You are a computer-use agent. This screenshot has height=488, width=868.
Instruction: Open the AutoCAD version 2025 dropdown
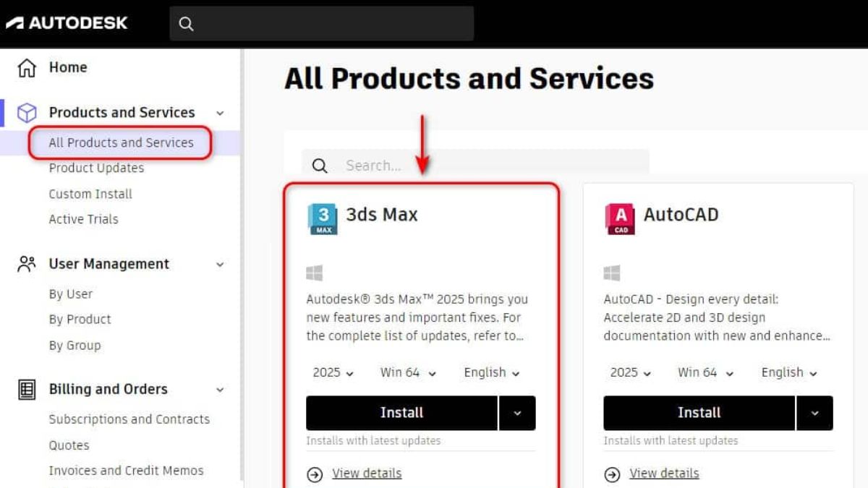coord(631,372)
